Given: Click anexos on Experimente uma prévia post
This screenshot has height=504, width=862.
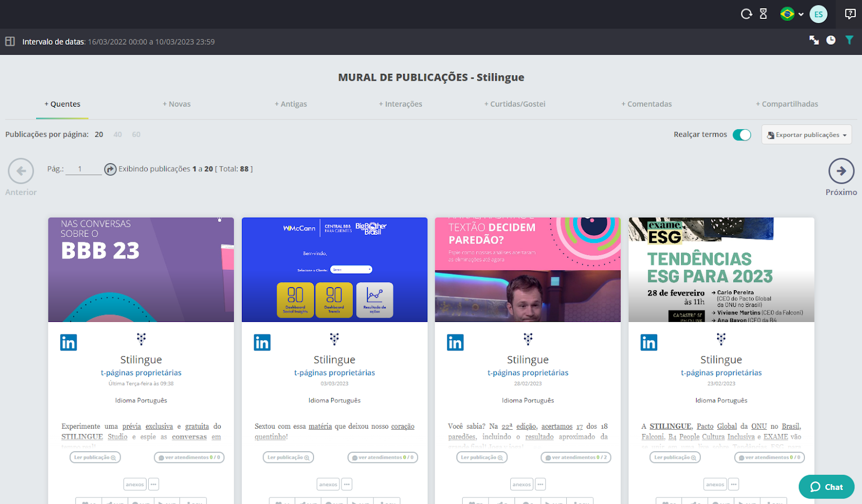Looking at the screenshot, I should point(135,484).
